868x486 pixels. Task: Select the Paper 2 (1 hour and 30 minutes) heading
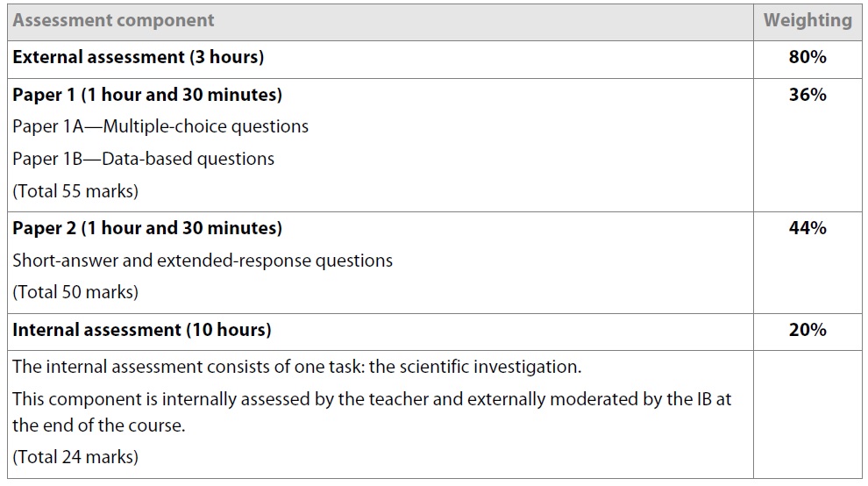[x=147, y=228]
